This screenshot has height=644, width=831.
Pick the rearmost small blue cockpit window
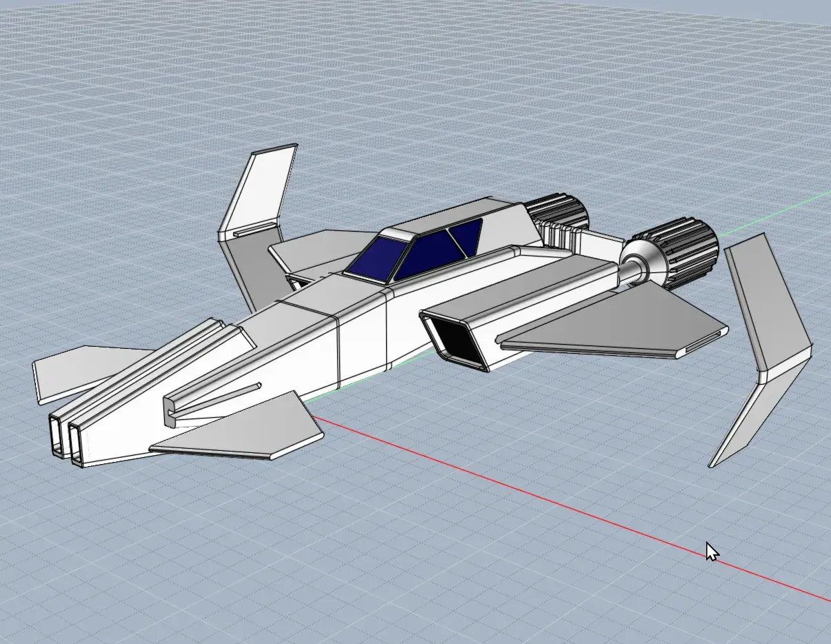(x=468, y=234)
